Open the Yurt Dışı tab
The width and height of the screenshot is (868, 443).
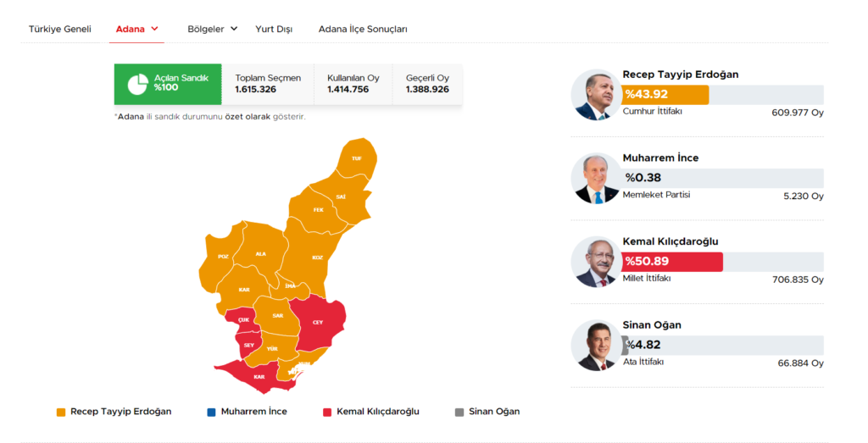(x=274, y=29)
